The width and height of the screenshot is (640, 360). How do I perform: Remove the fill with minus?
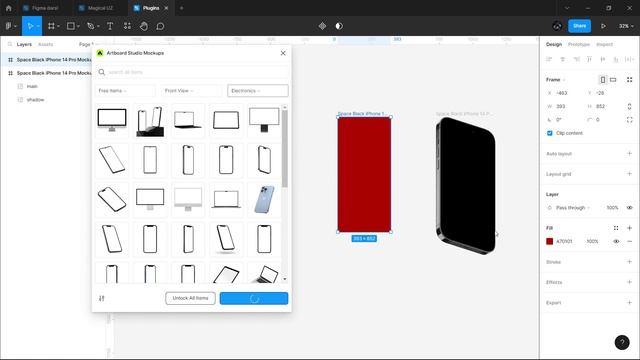click(629, 241)
